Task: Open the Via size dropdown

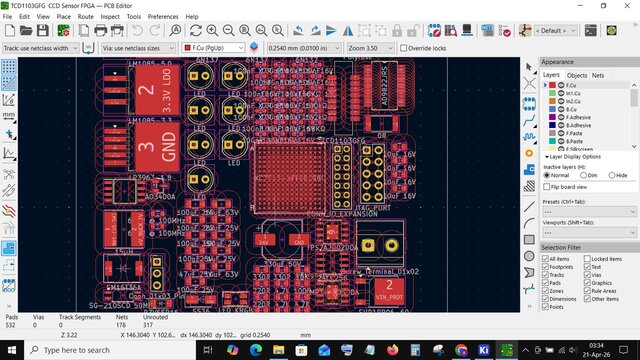Action: 138,48
